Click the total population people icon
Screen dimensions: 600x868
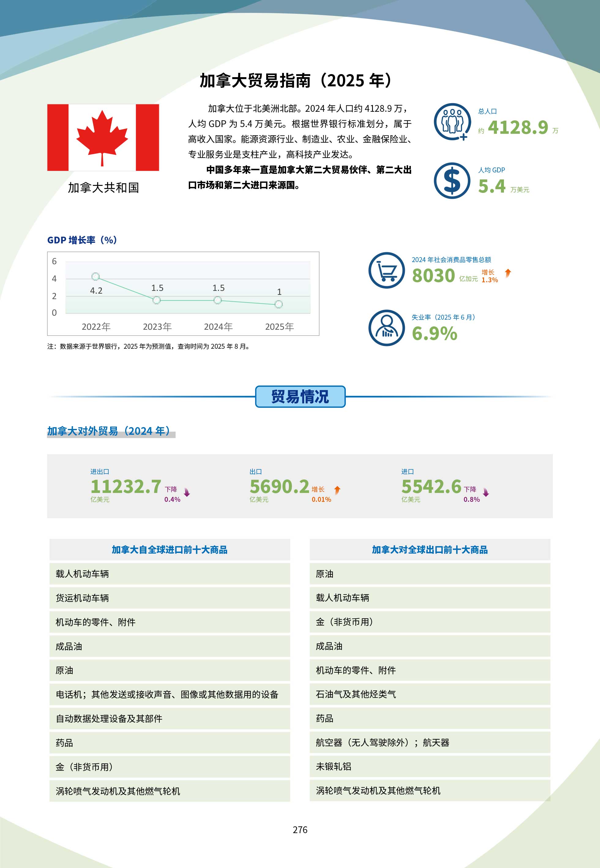coord(452,122)
